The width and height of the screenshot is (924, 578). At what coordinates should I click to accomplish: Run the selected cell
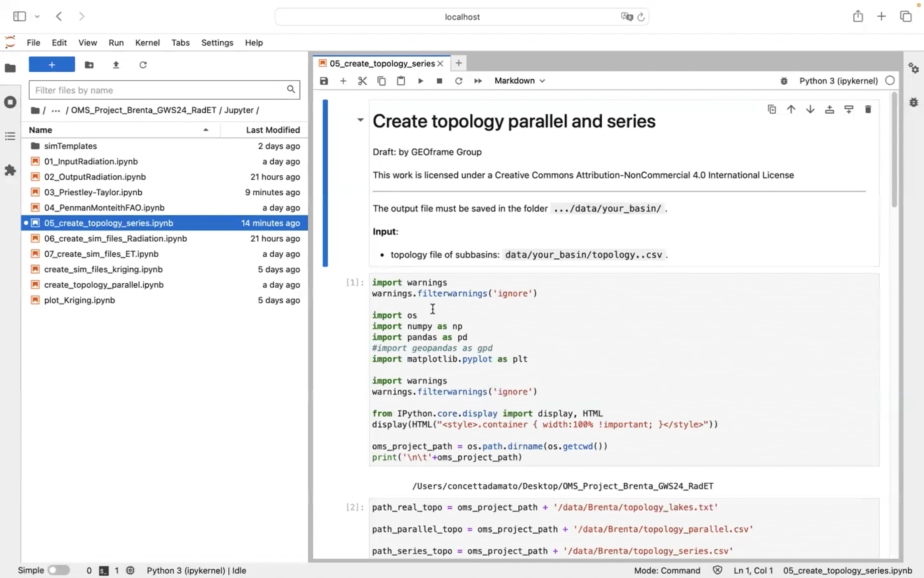[420, 81]
